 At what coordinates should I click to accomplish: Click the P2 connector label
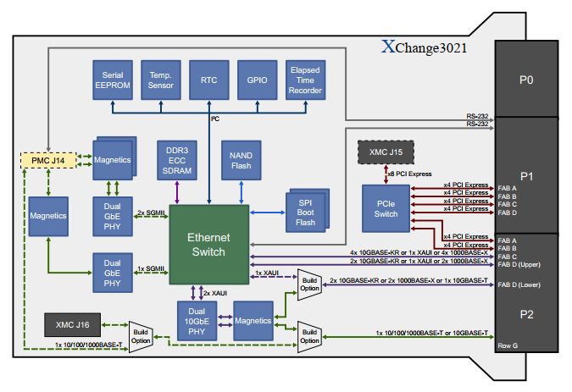(526, 314)
